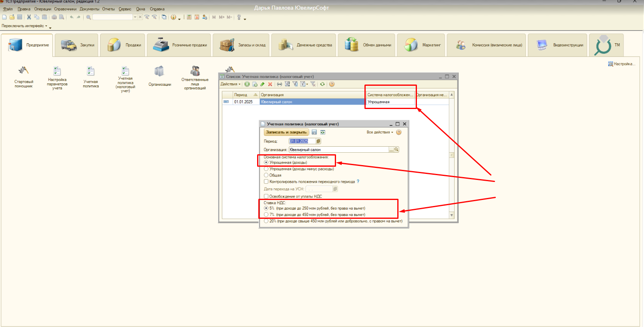The height and width of the screenshot is (327, 644).
Task: Open the Файл menu
Action: coord(8,9)
